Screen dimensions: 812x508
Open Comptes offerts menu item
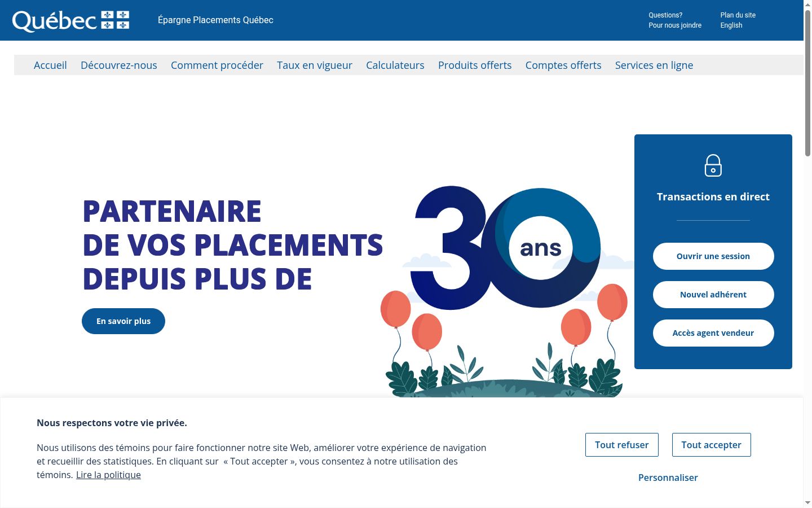click(x=563, y=65)
